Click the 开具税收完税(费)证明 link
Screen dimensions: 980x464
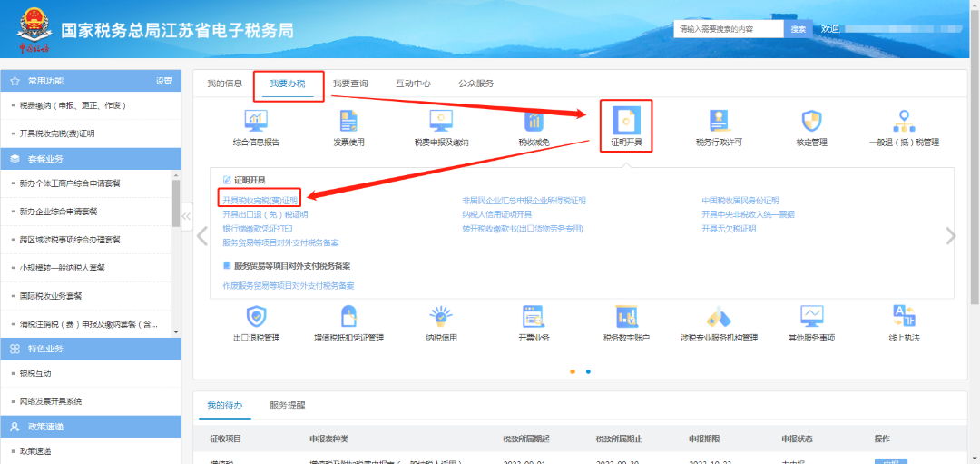260,200
